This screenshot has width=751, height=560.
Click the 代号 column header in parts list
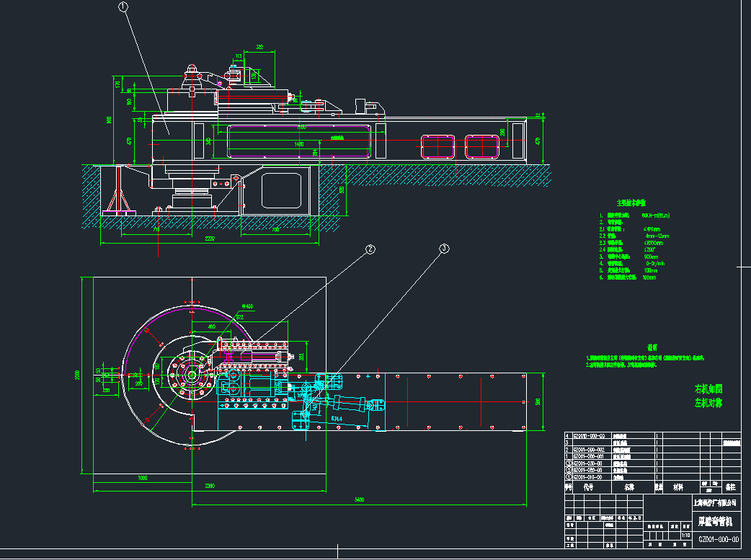(x=589, y=488)
